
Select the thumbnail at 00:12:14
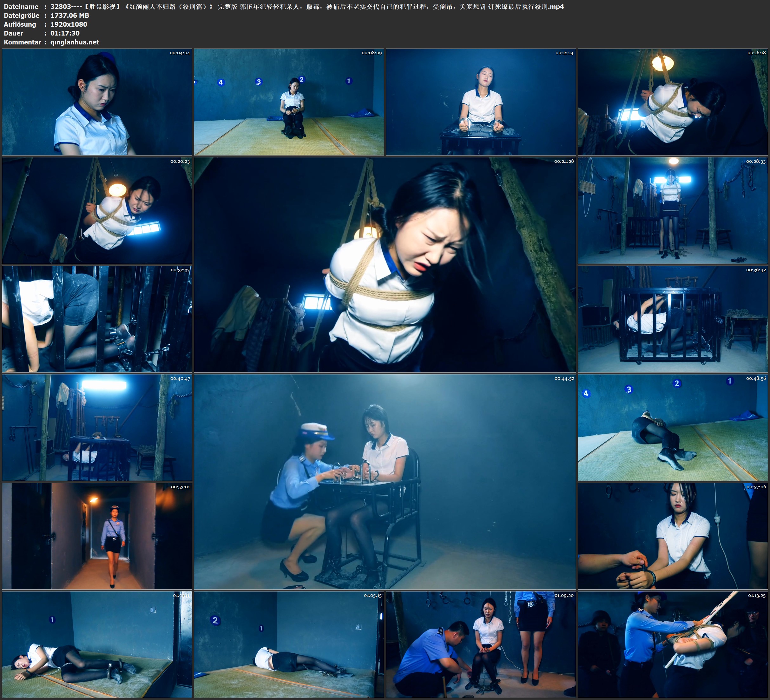pos(480,102)
